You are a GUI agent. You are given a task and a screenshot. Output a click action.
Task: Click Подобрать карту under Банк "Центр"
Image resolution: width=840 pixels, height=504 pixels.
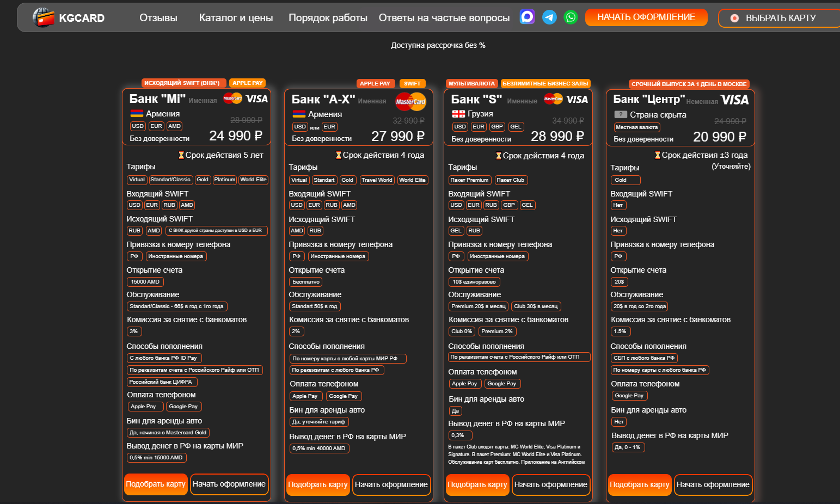[x=640, y=484]
